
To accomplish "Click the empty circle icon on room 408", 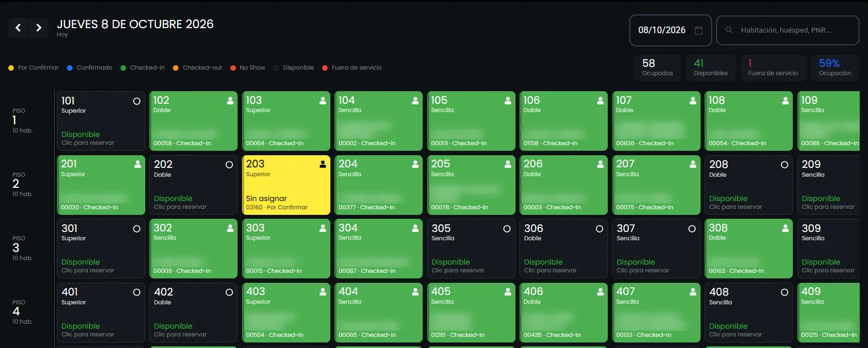I will (785, 292).
